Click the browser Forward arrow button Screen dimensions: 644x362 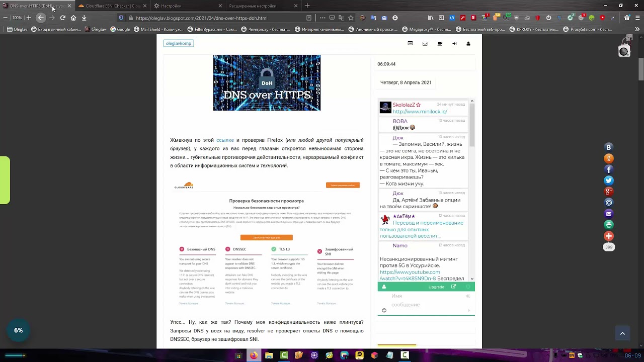(52, 18)
